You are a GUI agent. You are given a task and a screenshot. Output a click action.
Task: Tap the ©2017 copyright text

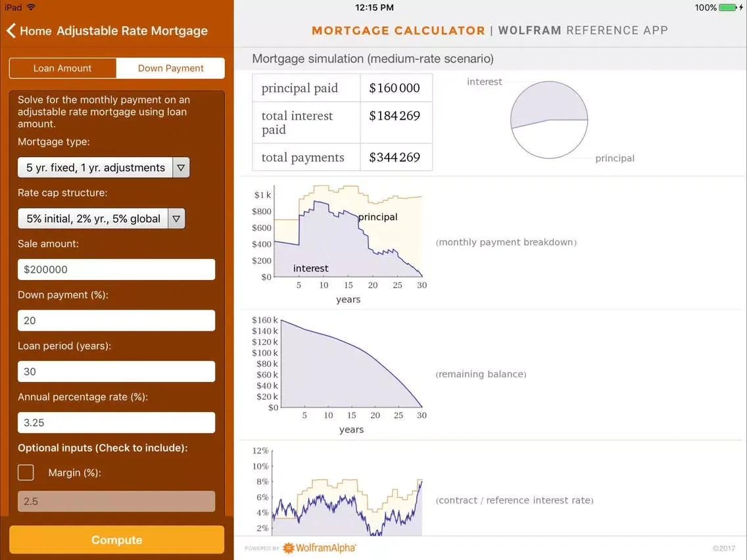point(723,548)
